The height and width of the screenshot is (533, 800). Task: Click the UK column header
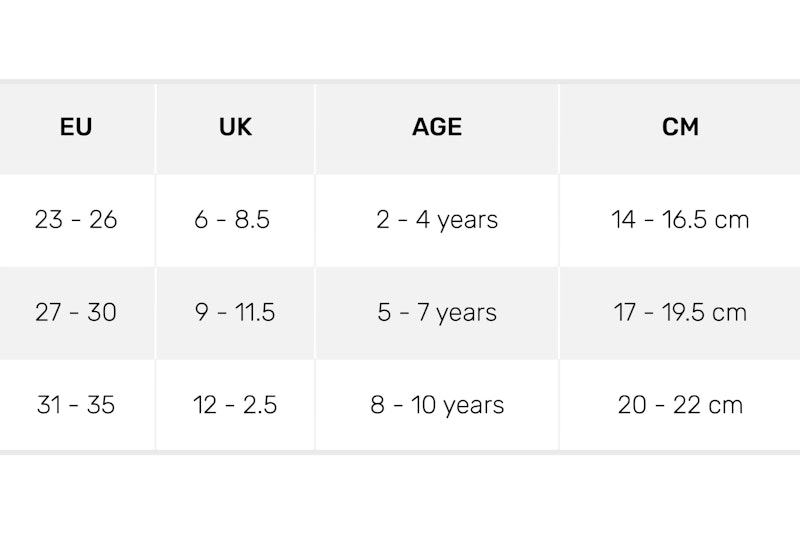pos(235,127)
